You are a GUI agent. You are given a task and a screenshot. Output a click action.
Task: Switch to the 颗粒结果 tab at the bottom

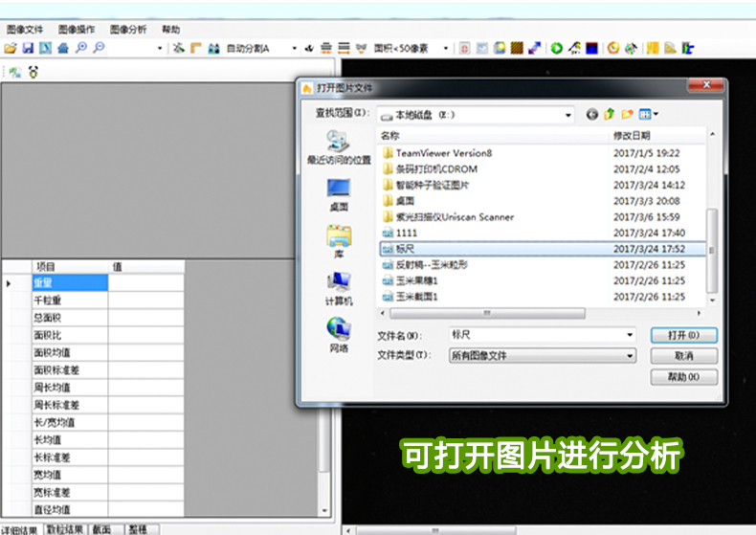tap(65, 529)
